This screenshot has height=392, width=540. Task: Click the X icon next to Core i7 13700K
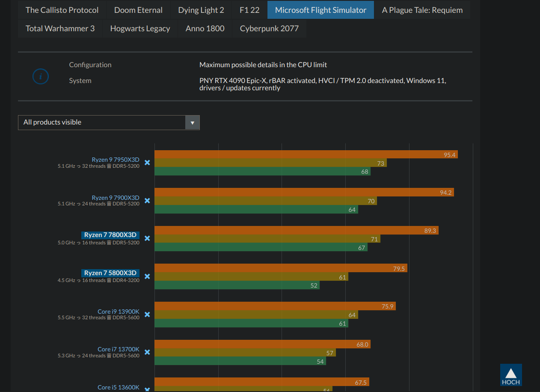147,352
